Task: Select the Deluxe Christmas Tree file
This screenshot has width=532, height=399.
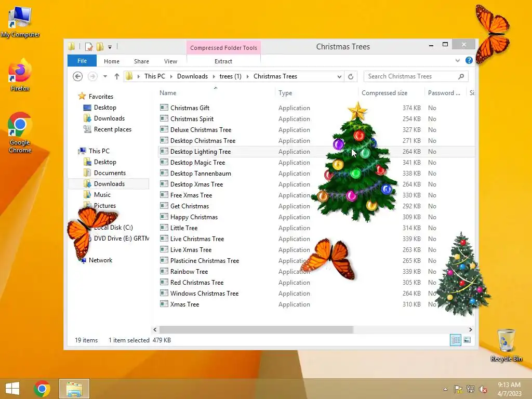Action: (x=201, y=129)
